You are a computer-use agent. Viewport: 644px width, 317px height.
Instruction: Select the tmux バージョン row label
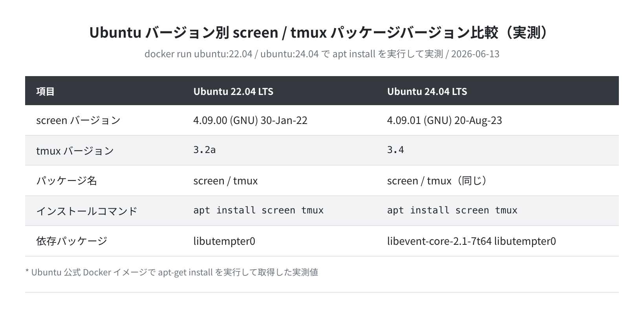(75, 151)
